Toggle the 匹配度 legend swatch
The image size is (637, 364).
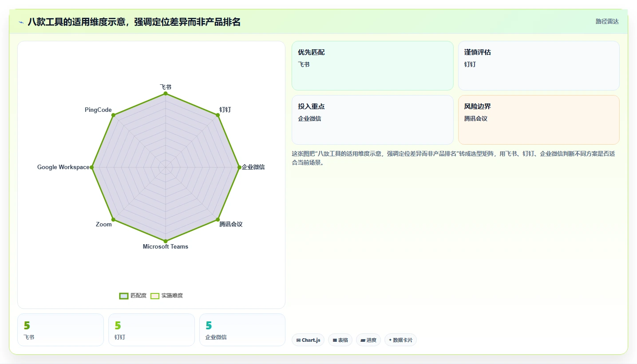point(124,296)
